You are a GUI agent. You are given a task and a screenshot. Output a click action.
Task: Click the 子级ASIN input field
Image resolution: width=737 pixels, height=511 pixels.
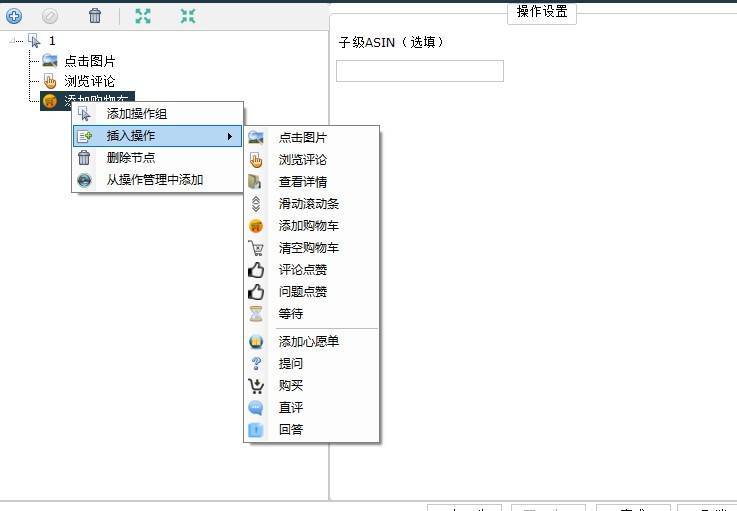pyautogui.click(x=419, y=71)
